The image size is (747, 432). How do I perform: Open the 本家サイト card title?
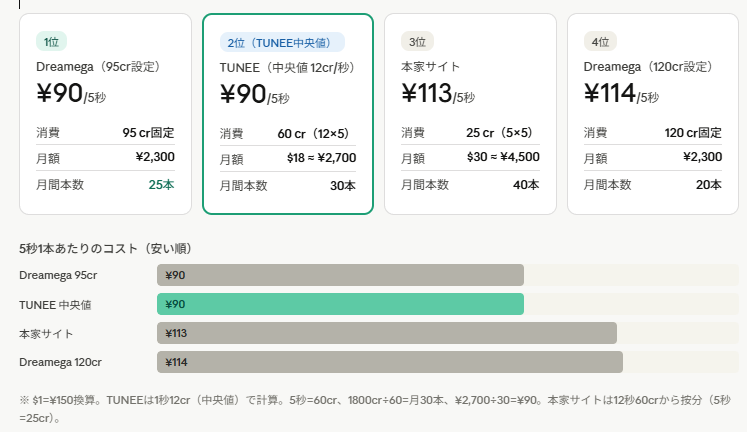click(431, 67)
